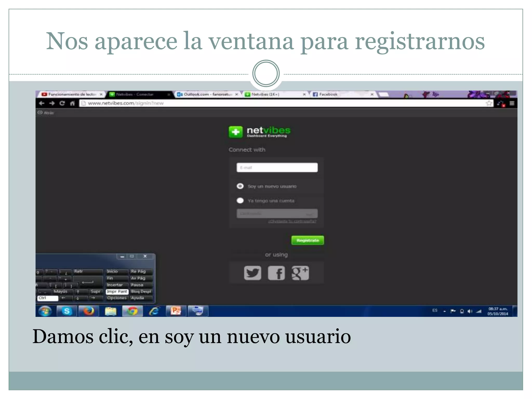
Task: Select 'Ya tengo una cuenta' radio button
Action: (x=240, y=201)
